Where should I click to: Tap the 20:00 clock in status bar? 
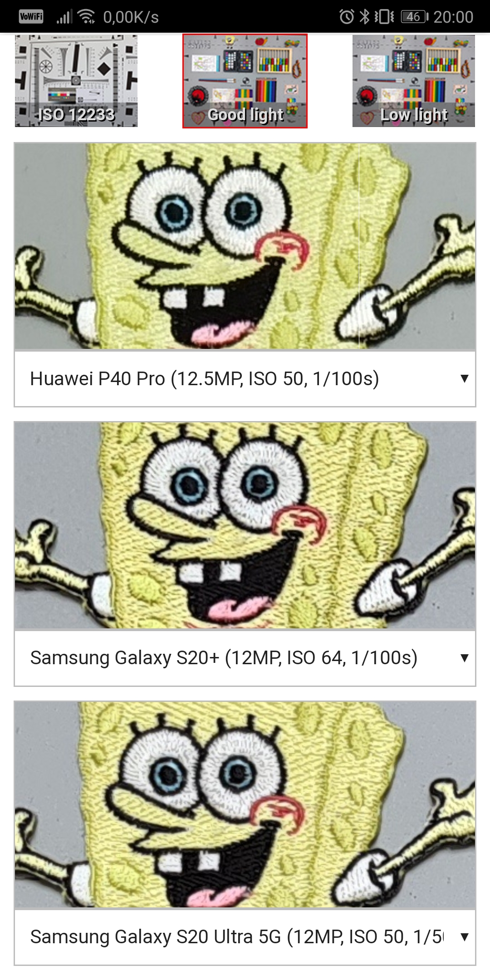pos(453,17)
